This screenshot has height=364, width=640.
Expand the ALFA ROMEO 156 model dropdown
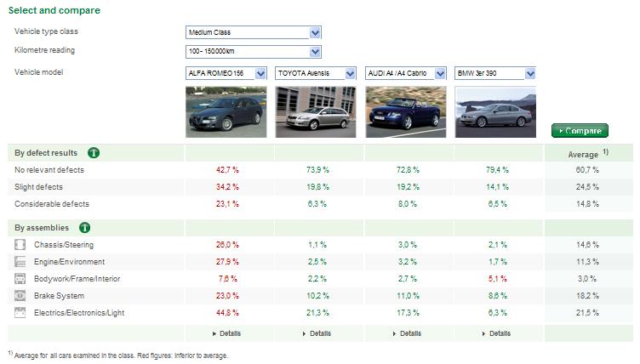260,74
